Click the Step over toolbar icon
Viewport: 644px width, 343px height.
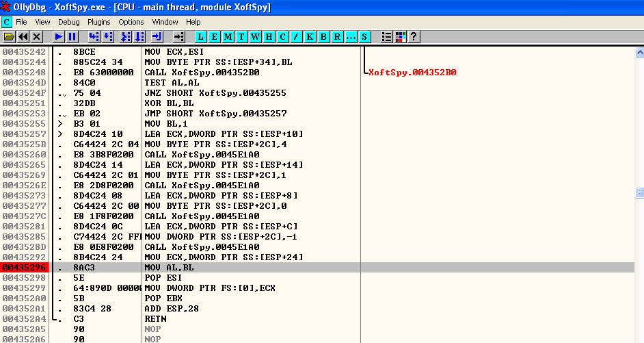click(108, 36)
